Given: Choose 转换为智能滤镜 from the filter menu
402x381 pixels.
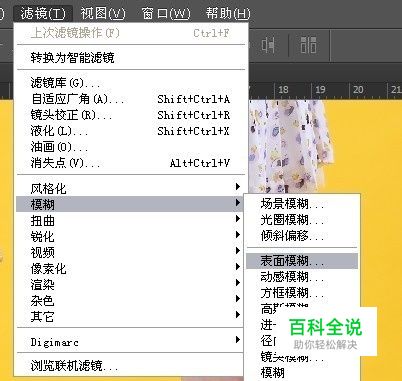Looking at the screenshot, I should coord(131,58).
